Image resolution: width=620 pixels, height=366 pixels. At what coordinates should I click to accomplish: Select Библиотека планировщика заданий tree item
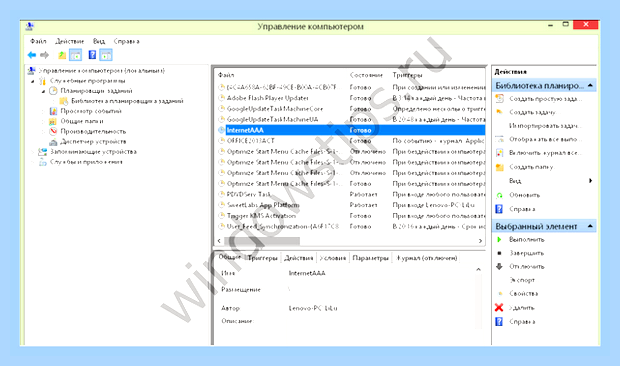click(127, 101)
